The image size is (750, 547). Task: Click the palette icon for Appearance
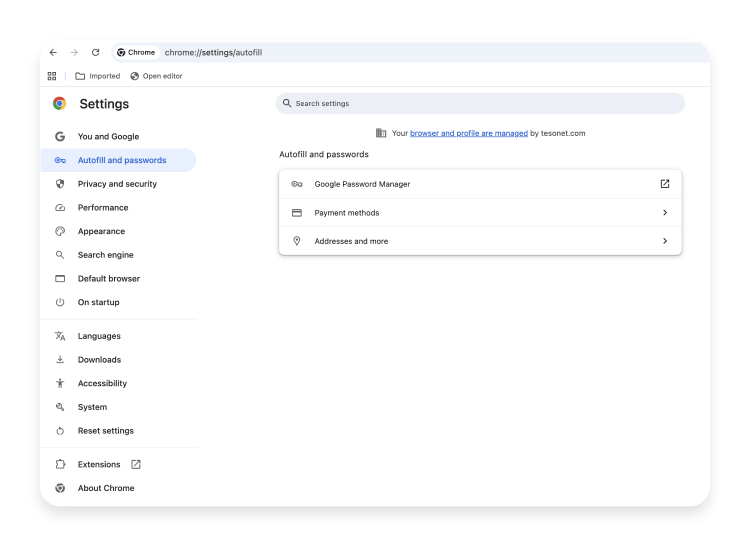coord(60,231)
